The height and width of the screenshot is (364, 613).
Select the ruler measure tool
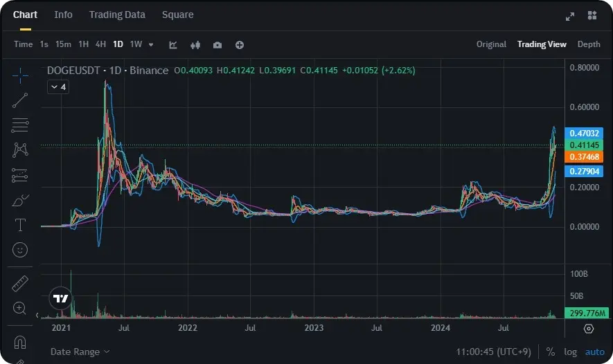(20, 284)
